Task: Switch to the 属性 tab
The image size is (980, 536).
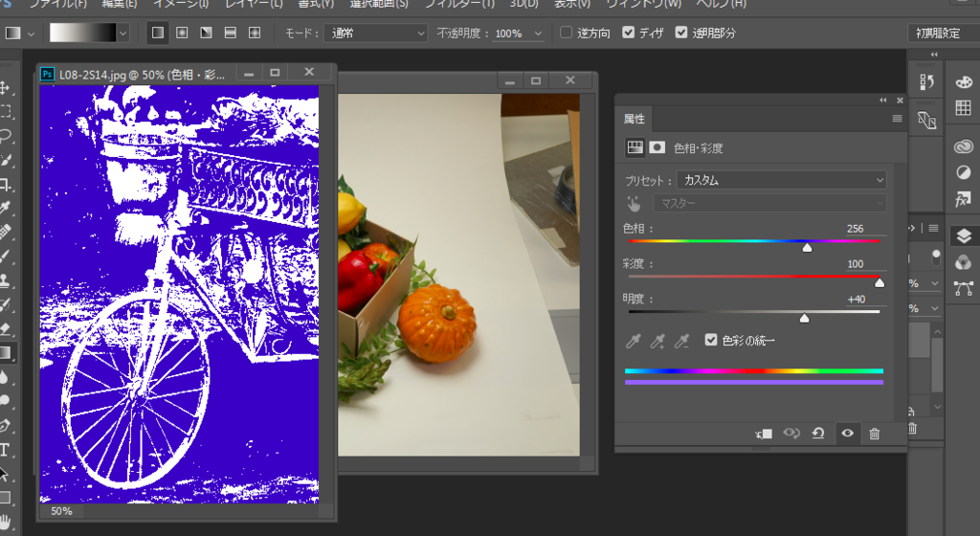Action: click(634, 119)
